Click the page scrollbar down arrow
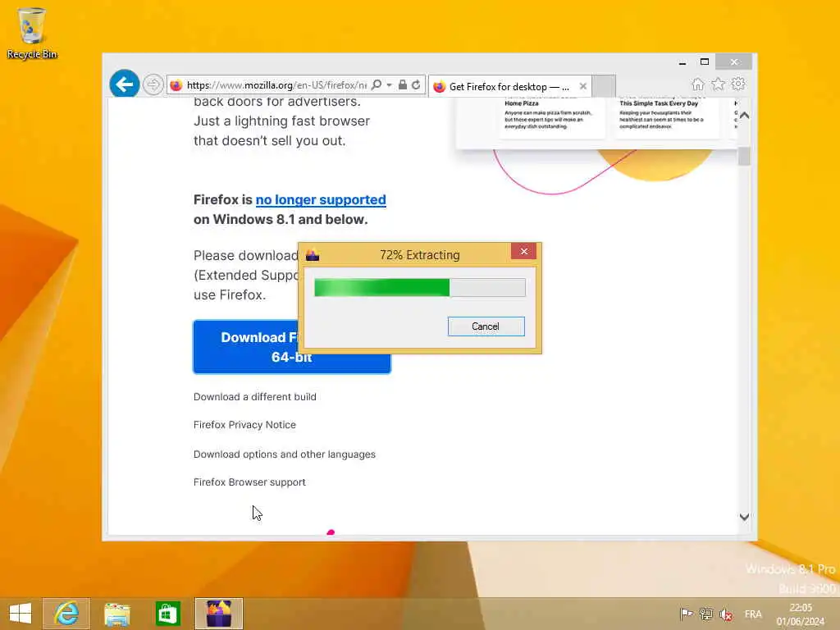 (744, 517)
